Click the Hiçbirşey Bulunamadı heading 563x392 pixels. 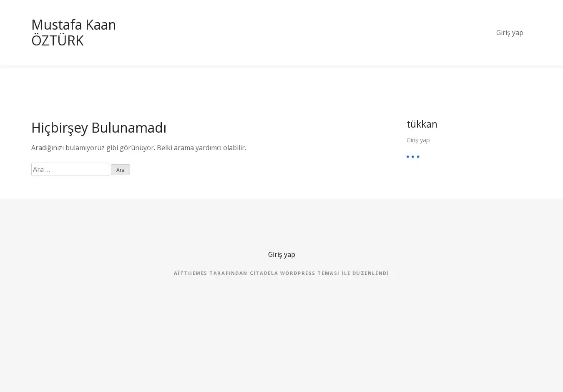click(x=99, y=128)
